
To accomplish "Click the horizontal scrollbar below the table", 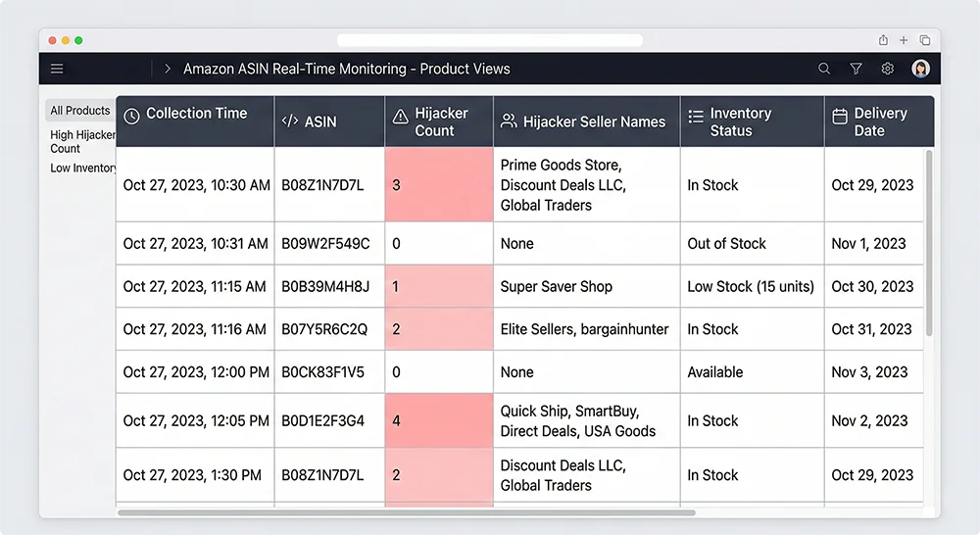I will [x=407, y=512].
